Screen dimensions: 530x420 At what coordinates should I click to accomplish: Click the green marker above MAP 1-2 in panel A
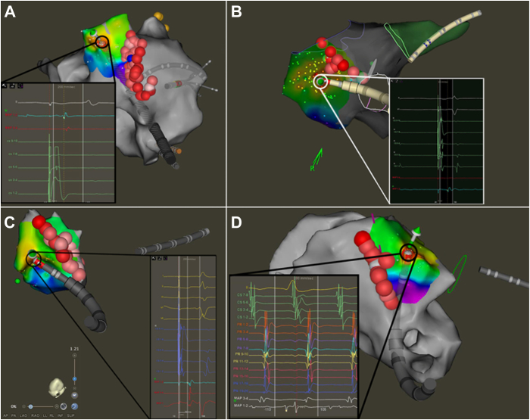coord(6,110)
